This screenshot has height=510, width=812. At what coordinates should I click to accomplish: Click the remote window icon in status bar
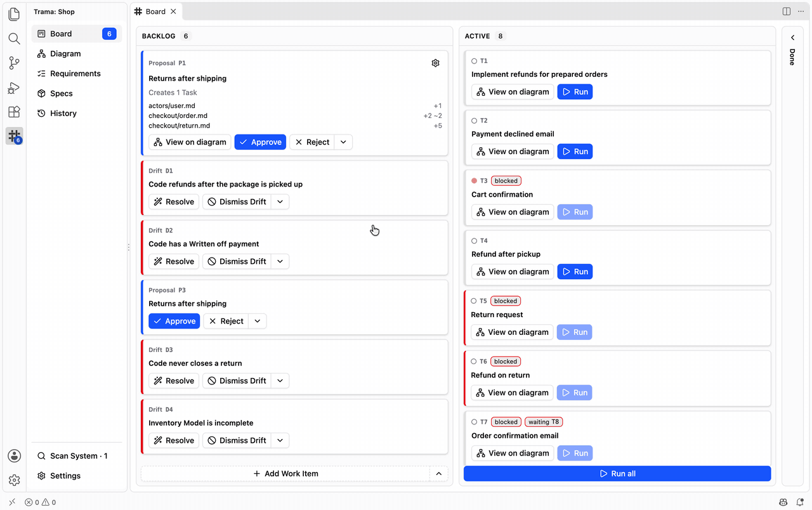point(12,502)
